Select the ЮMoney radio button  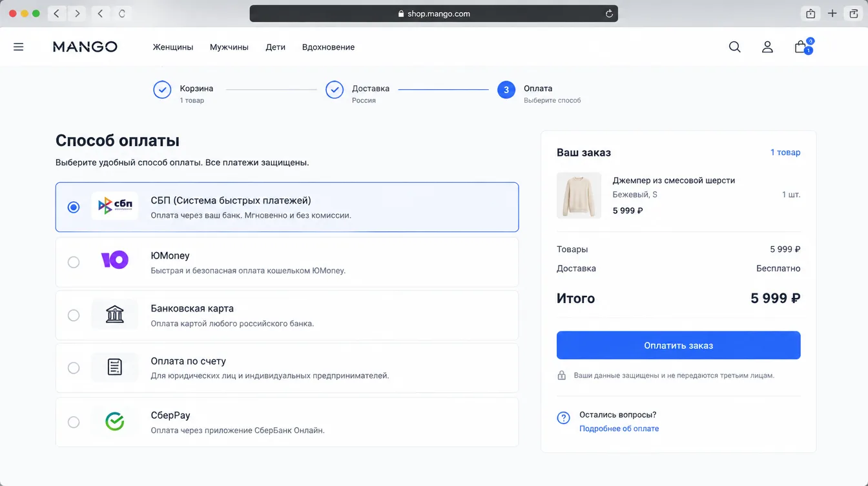(74, 262)
